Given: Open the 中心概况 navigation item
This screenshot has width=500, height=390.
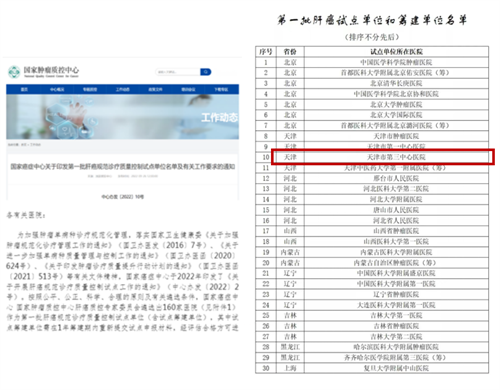Looking at the screenshot, I should point(57,89).
